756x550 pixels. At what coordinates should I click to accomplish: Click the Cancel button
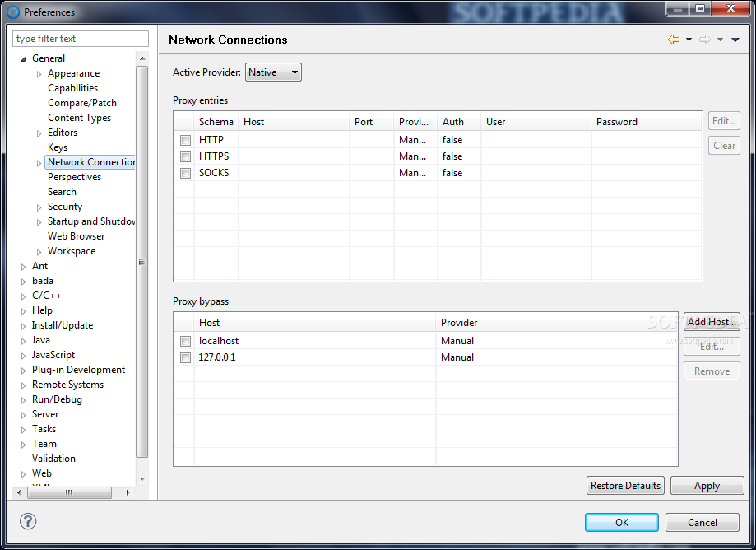702,523
